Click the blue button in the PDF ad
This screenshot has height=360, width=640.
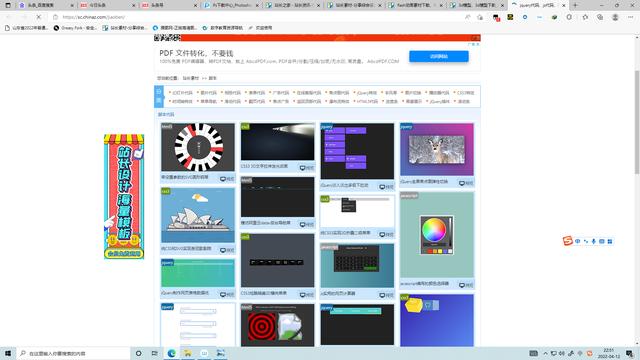pyautogui.click(x=439, y=56)
